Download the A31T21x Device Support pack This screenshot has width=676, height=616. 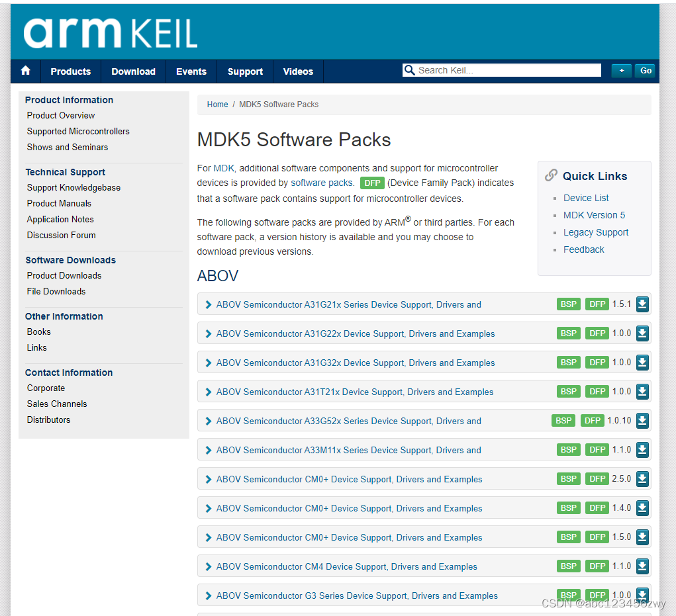(642, 392)
